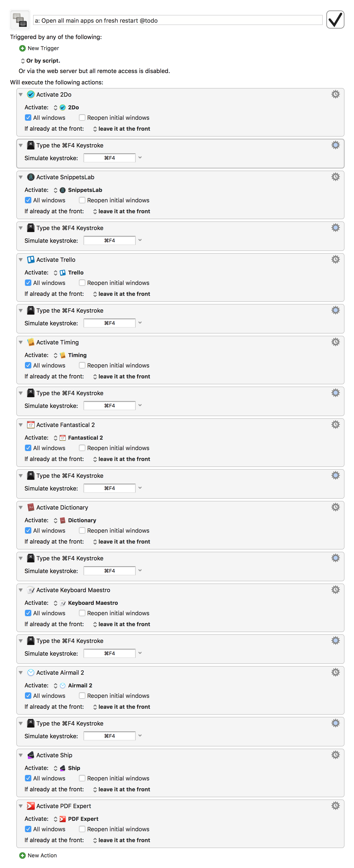The image size is (354, 868).
Task: Open gear menu for Activate 2Do action
Action: [x=335, y=94]
